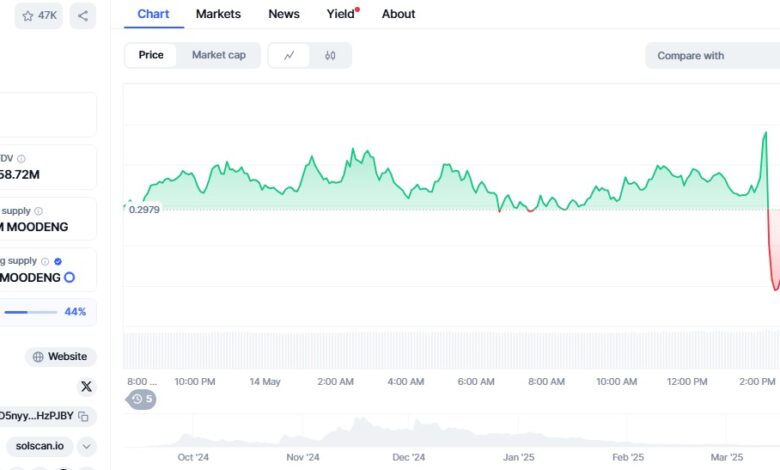
Task: Expand the solscan.io explorers dropdown chevron
Action: (x=86, y=446)
